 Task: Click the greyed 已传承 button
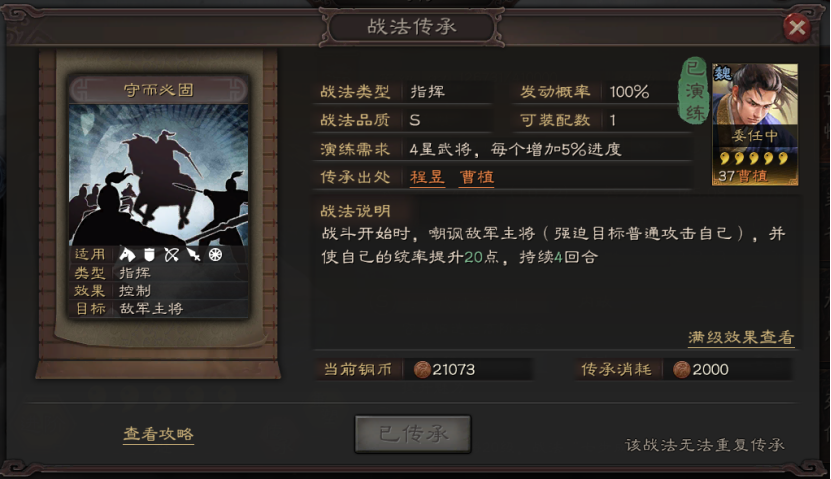(413, 434)
